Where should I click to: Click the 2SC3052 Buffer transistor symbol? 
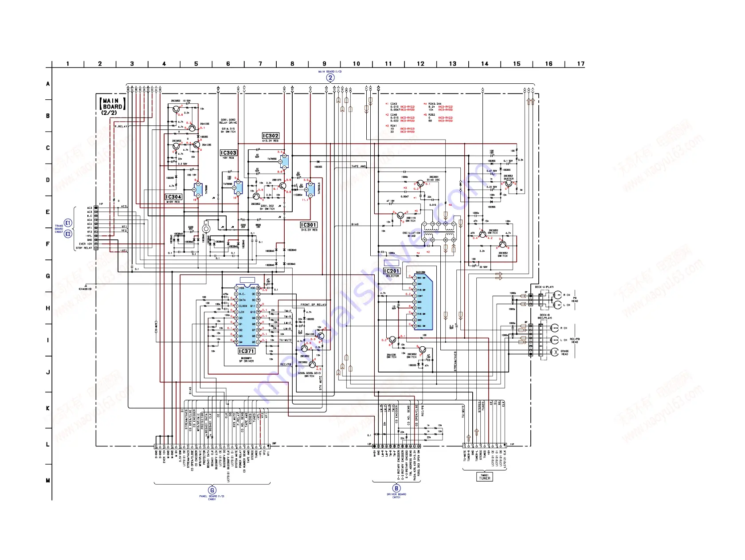click(x=508, y=184)
